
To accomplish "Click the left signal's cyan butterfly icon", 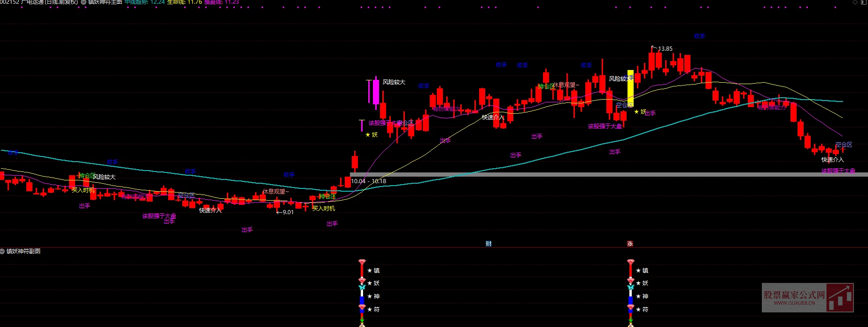I will pyautogui.click(x=362, y=287).
